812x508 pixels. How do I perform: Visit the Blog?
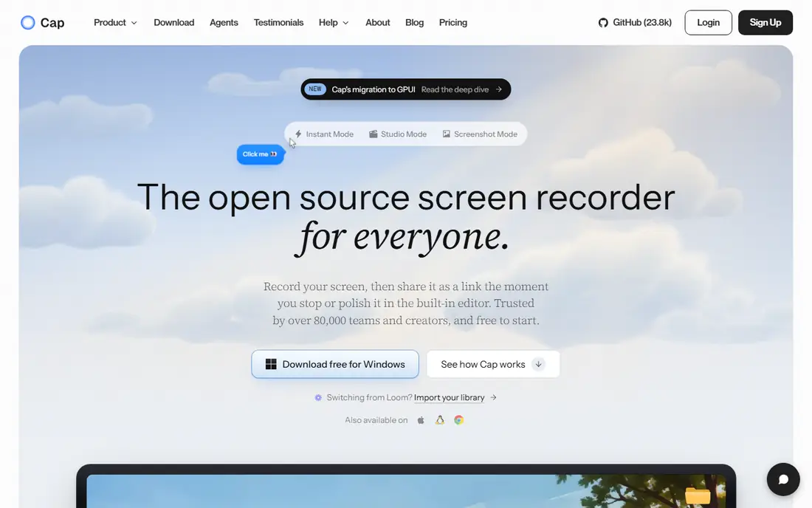(x=414, y=23)
